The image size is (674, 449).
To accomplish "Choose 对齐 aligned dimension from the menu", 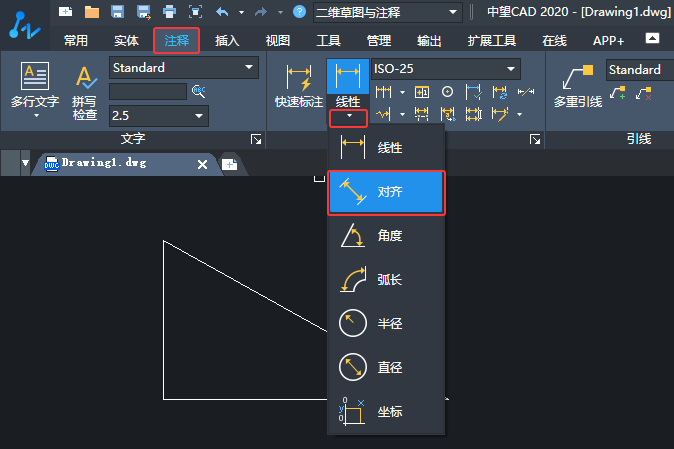I will pos(386,192).
